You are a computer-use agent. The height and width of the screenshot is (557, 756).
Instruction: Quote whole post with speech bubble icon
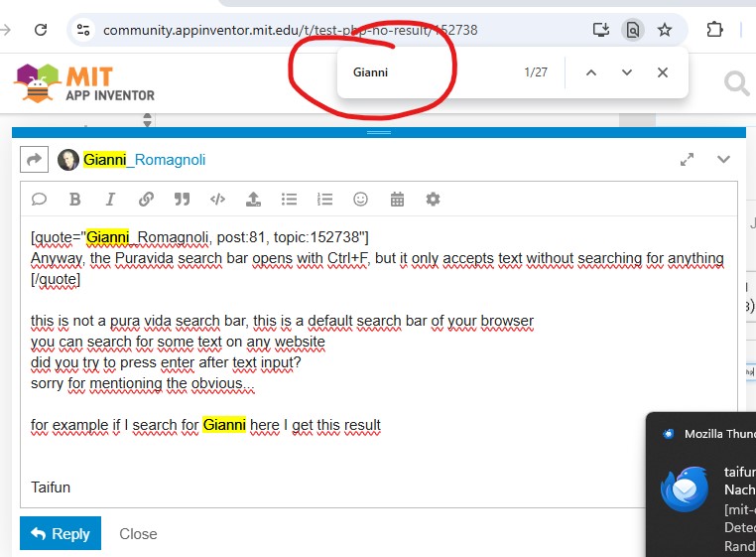(x=39, y=199)
